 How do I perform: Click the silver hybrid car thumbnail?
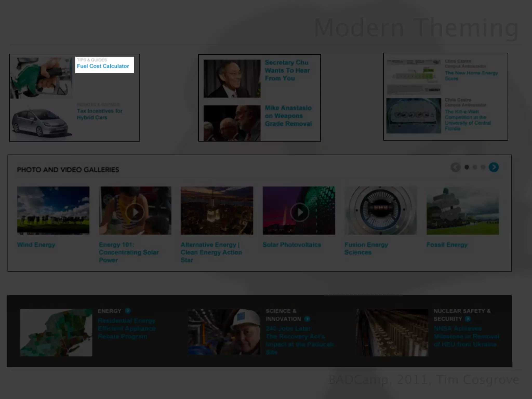coord(42,121)
